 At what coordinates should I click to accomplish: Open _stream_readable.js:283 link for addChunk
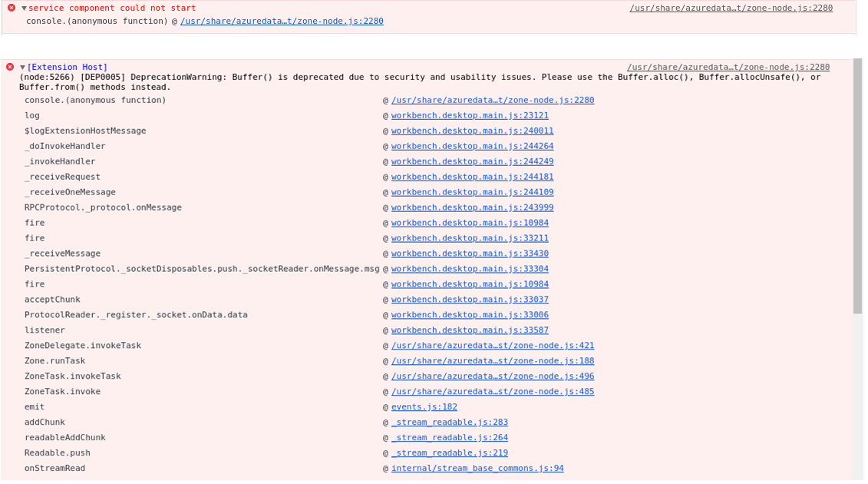pos(450,422)
